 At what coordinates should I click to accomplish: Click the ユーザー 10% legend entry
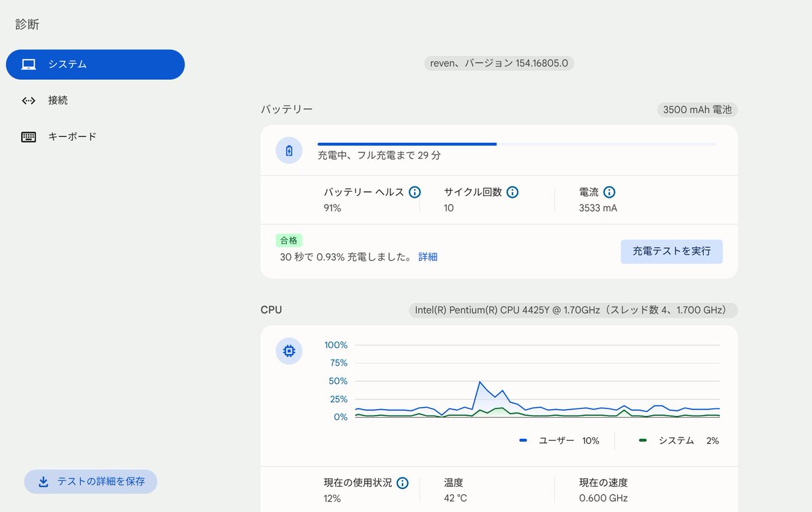(x=560, y=441)
